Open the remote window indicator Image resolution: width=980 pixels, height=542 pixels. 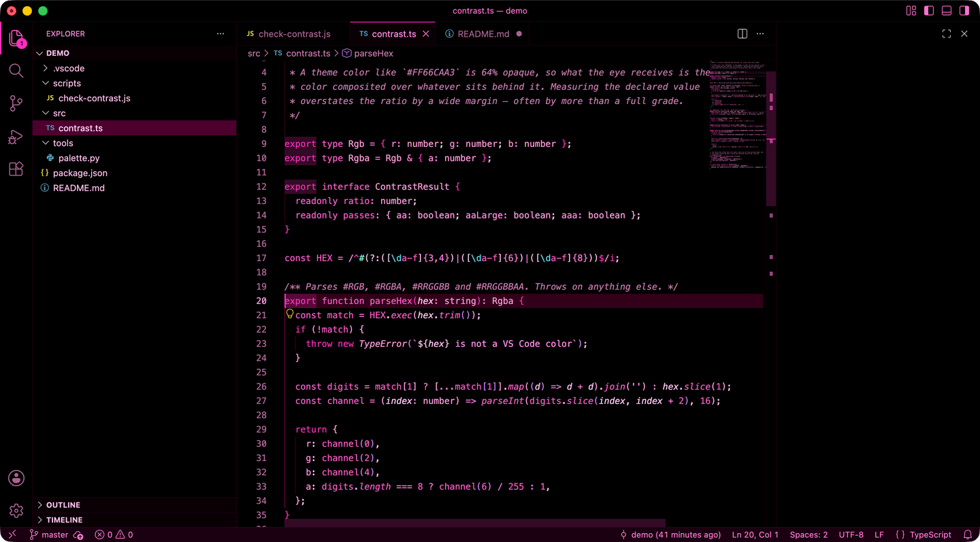[12, 535]
